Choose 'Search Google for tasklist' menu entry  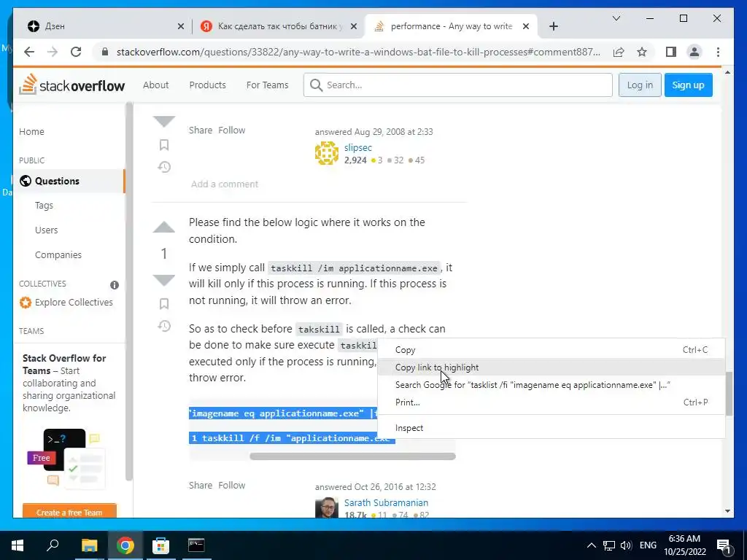coord(551,385)
